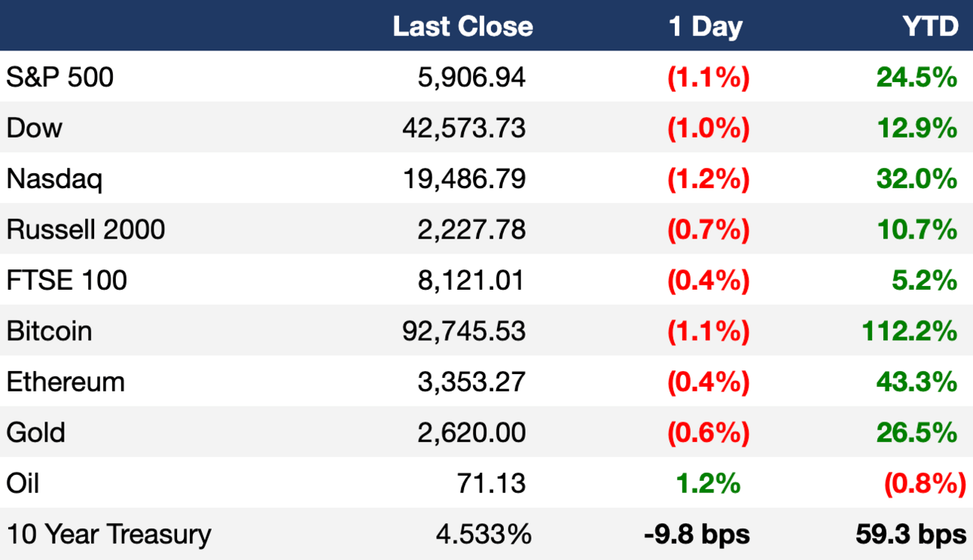The image size is (973, 560).
Task: Select the FTSE 100 row label
Action: [67, 281]
